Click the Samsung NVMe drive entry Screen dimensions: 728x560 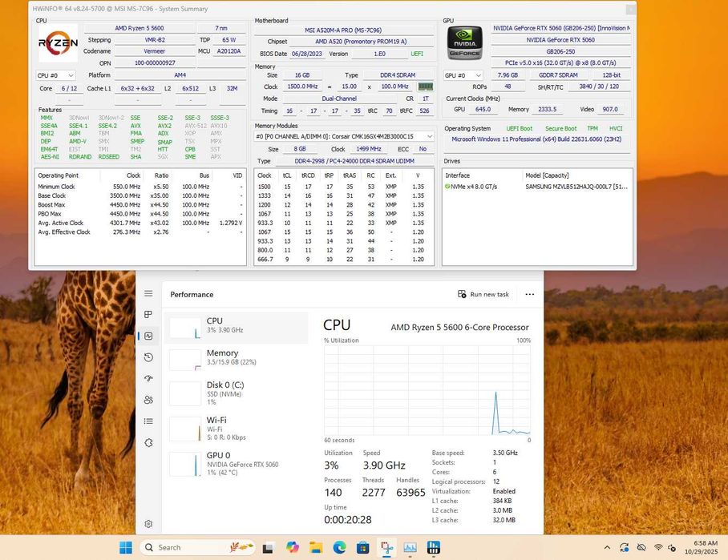coord(537,187)
